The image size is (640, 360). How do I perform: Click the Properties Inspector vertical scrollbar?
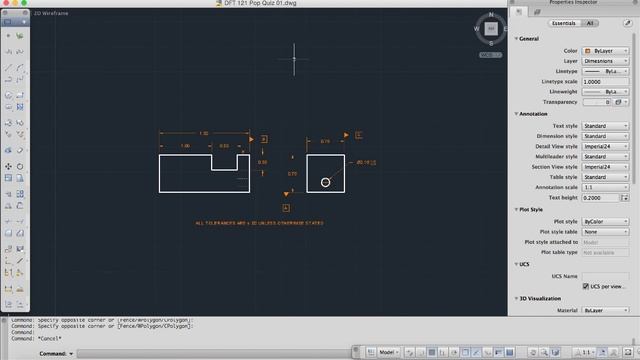[x=634, y=108]
